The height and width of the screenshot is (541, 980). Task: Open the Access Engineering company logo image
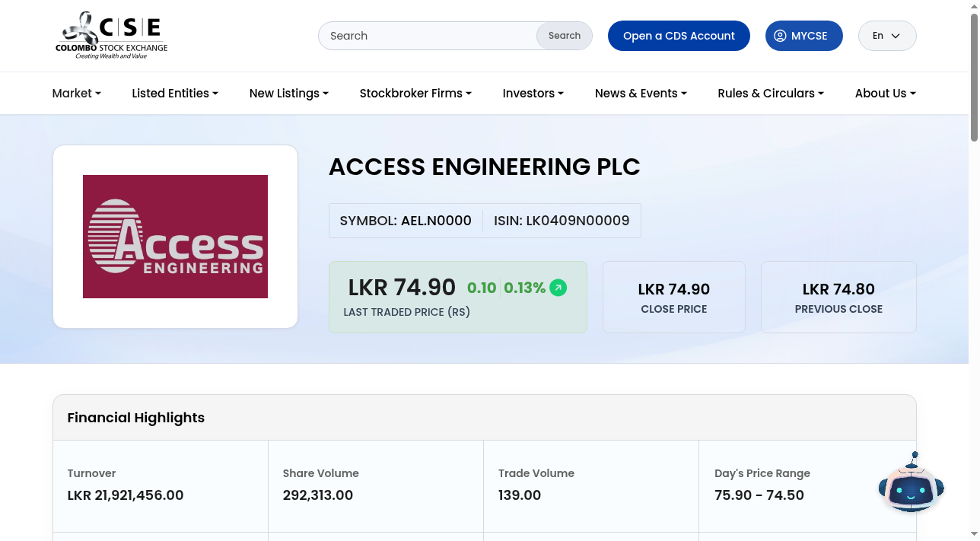pyautogui.click(x=175, y=237)
